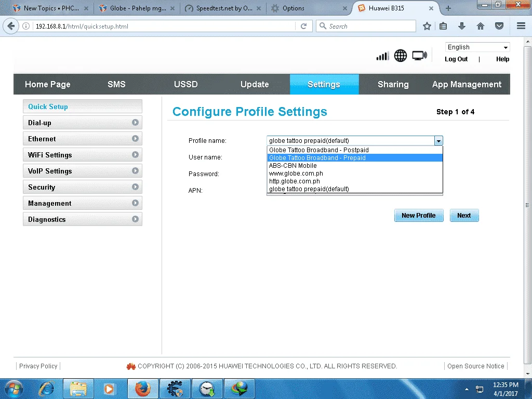The height and width of the screenshot is (399, 532).
Task: Click the New Profile button
Action: point(419,216)
